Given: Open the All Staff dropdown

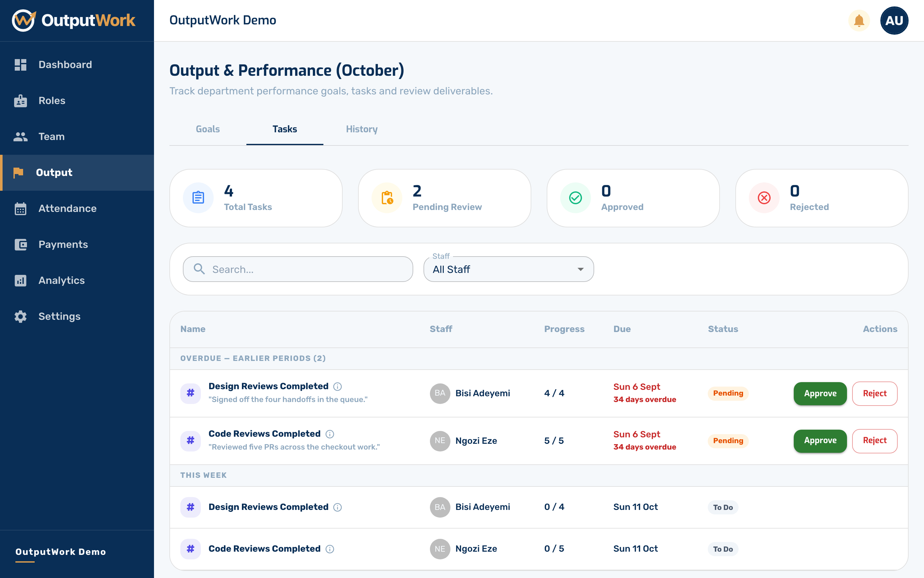Looking at the screenshot, I should pyautogui.click(x=509, y=269).
